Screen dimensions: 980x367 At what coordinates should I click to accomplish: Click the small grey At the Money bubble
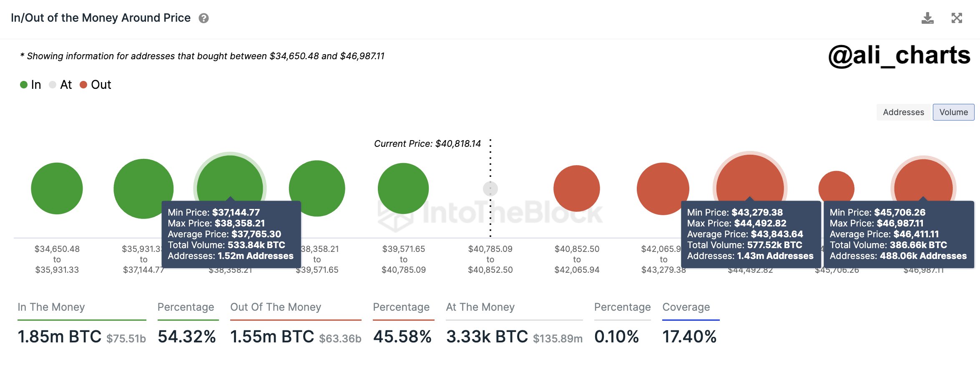pos(490,189)
